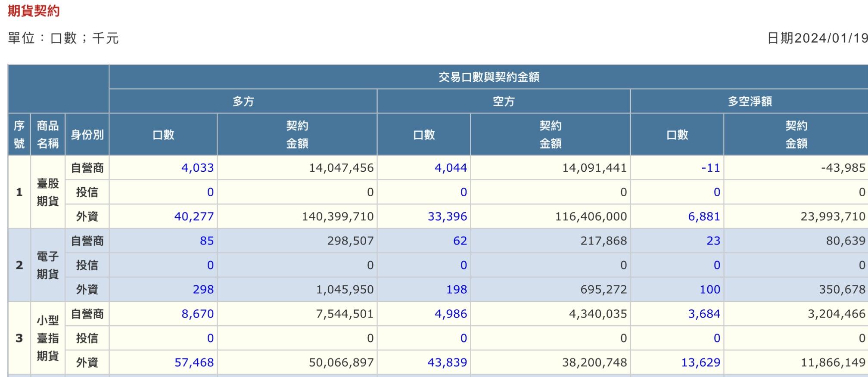Click the 100 net lots link
Screen dimensions: 868x377
click(710, 290)
